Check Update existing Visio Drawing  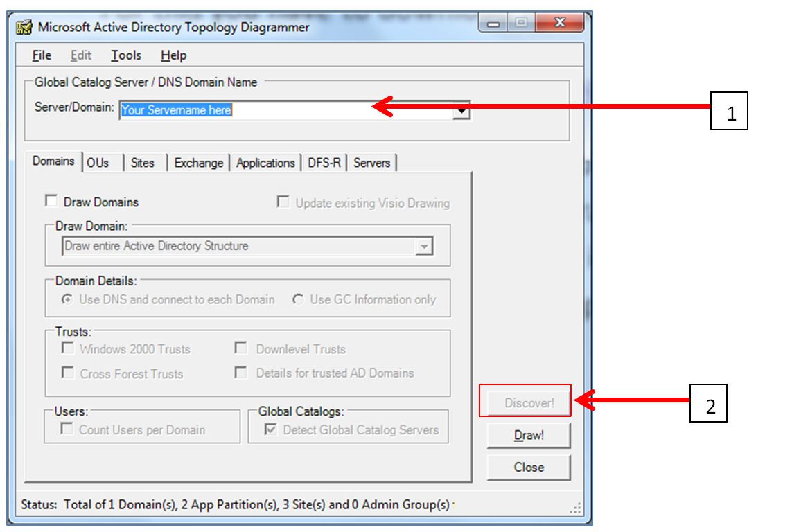coord(283,202)
